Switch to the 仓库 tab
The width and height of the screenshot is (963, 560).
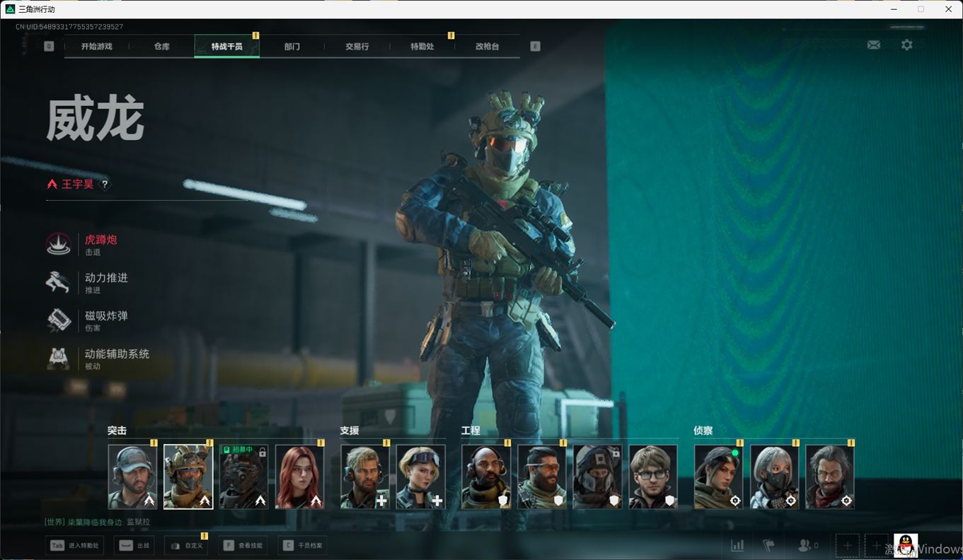[x=162, y=47]
